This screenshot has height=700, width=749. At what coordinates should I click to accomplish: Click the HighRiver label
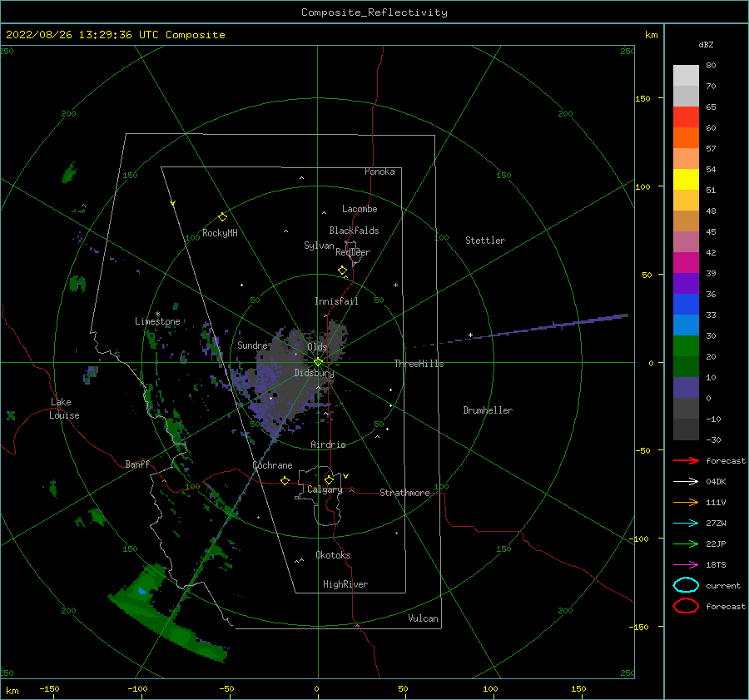[345, 584]
